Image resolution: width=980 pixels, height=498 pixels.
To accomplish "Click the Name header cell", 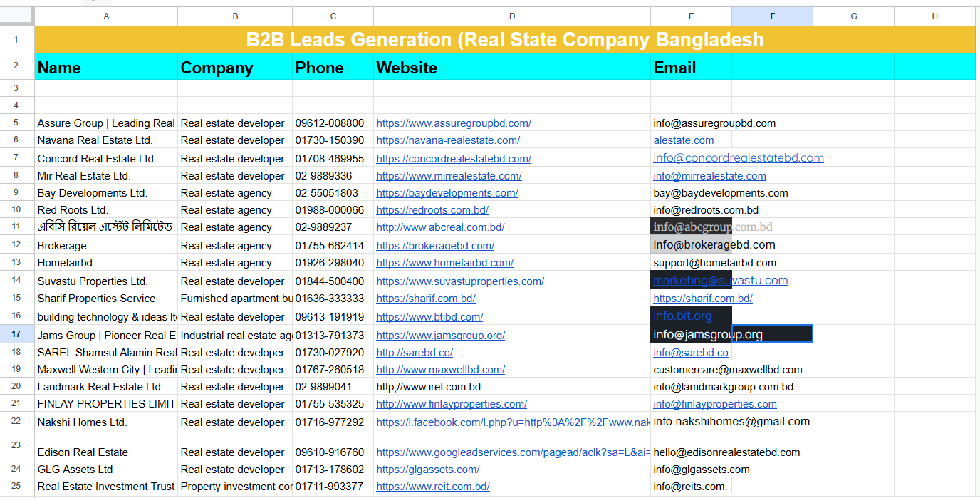I will coord(106,66).
